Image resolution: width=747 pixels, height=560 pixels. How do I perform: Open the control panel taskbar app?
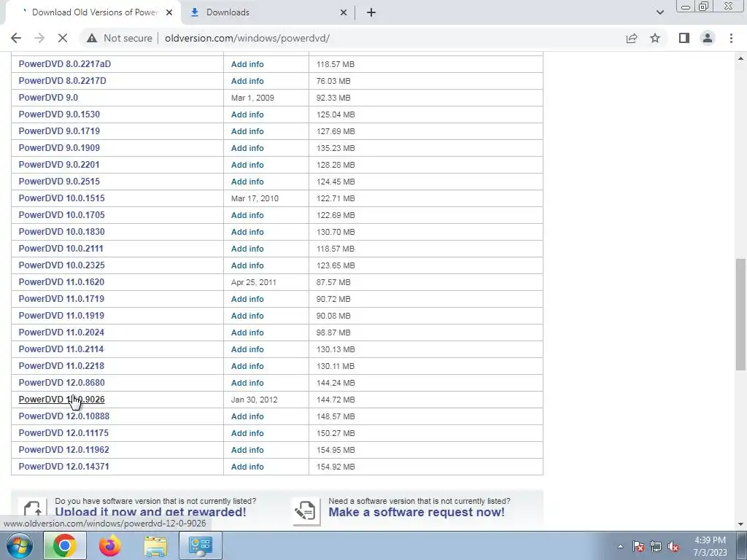coord(200,545)
